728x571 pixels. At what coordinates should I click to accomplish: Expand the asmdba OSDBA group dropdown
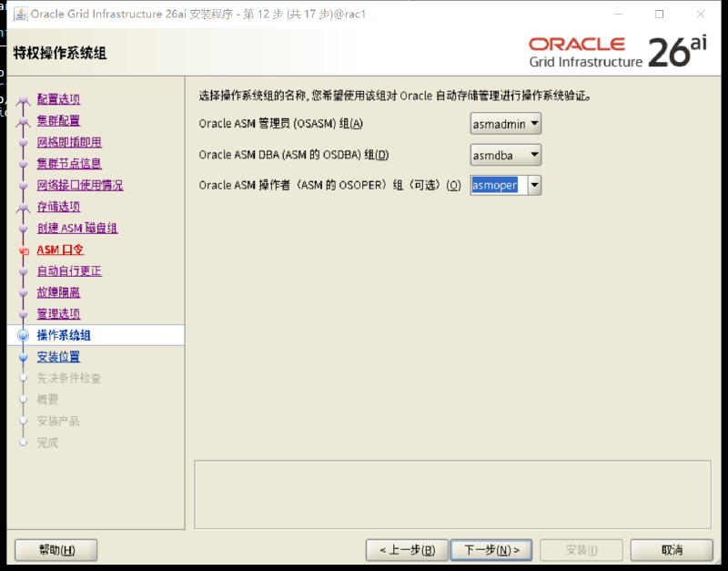(x=534, y=155)
